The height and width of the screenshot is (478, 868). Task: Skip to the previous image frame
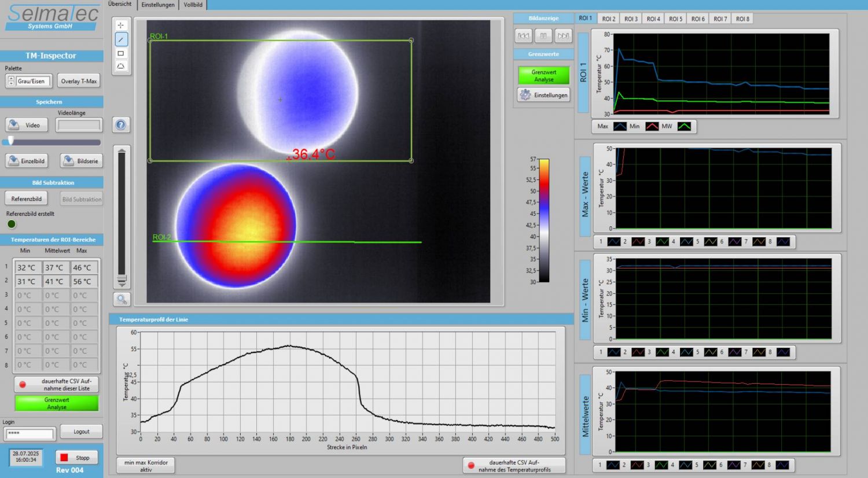click(523, 36)
